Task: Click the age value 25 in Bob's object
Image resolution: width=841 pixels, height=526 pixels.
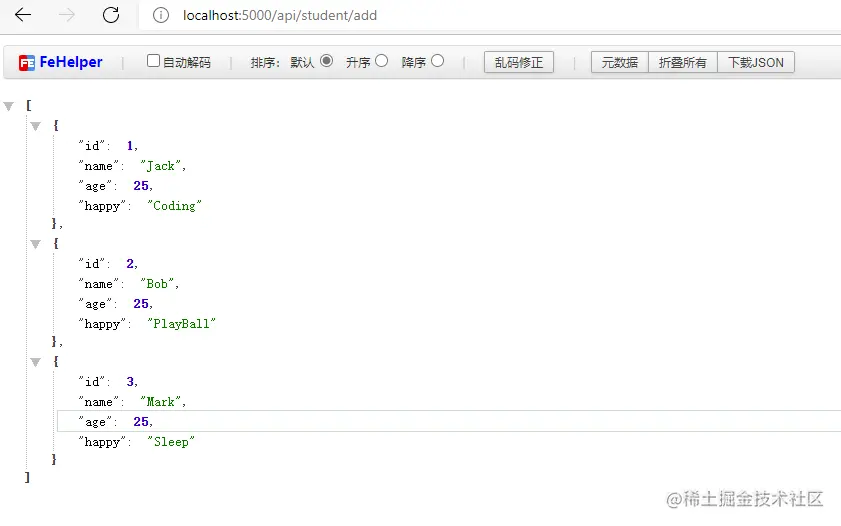Action: click(141, 303)
